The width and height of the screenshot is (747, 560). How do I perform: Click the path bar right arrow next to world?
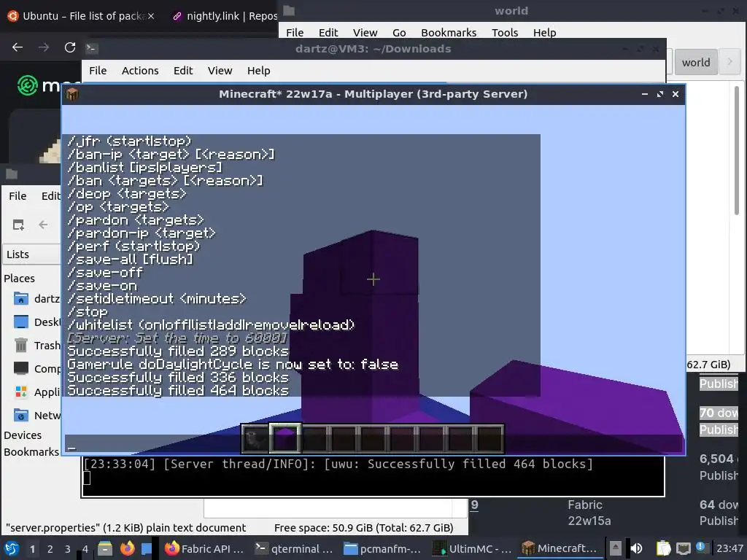pyautogui.click(x=729, y=62)
